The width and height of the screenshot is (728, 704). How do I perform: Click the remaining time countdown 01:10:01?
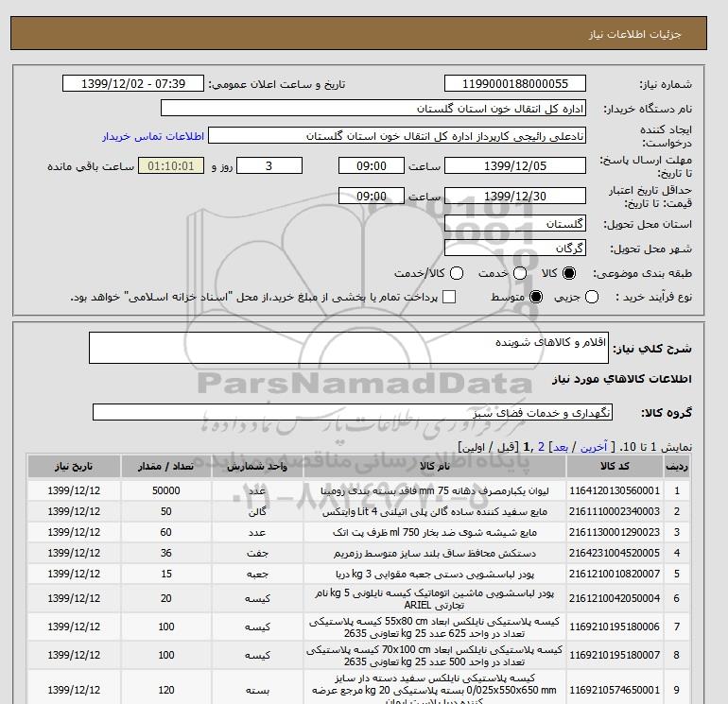(171, 165)
